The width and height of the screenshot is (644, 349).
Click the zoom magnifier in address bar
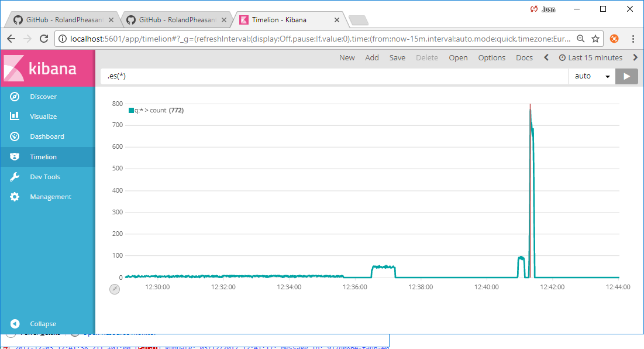coord(580,39)
